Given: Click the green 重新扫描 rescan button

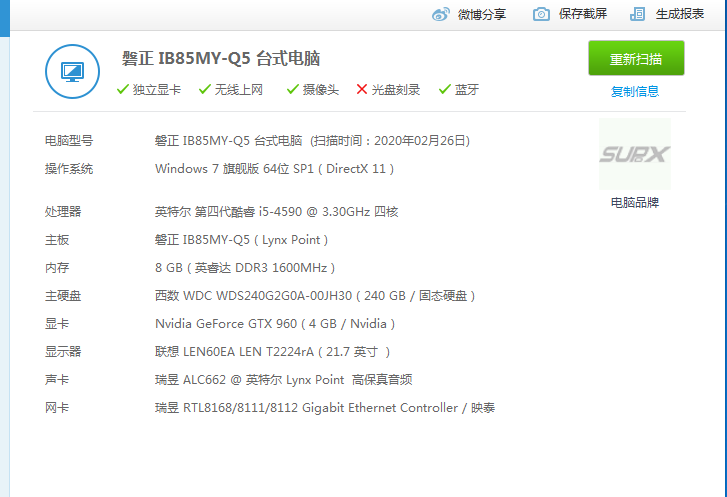Looking at the screenshot, I should 636,58.
